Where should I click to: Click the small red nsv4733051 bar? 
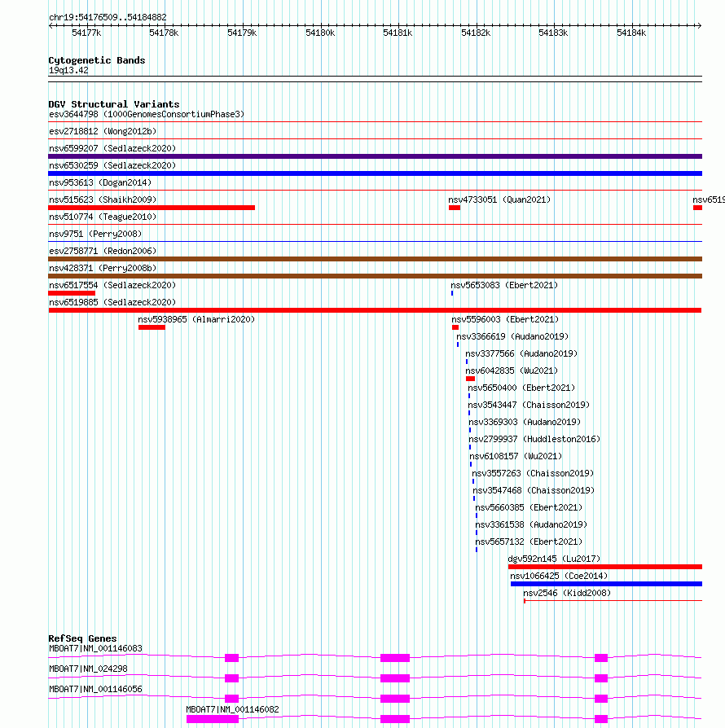455,208
